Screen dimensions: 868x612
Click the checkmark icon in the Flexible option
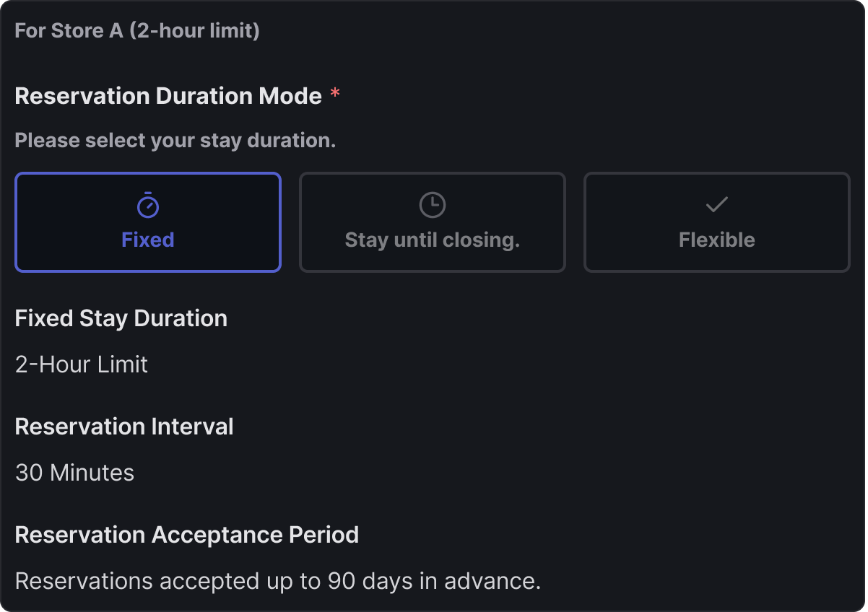coord(716,206)
